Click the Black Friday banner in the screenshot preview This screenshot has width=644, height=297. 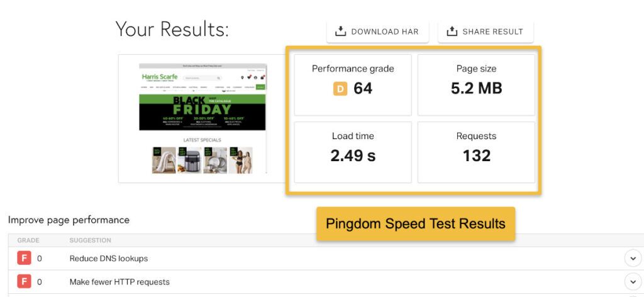point(202,112)
